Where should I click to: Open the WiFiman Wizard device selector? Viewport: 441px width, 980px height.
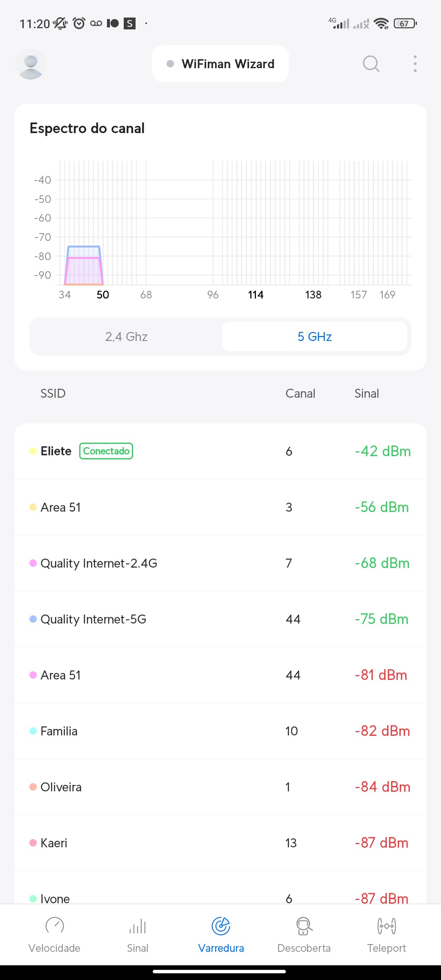(220, 64)
